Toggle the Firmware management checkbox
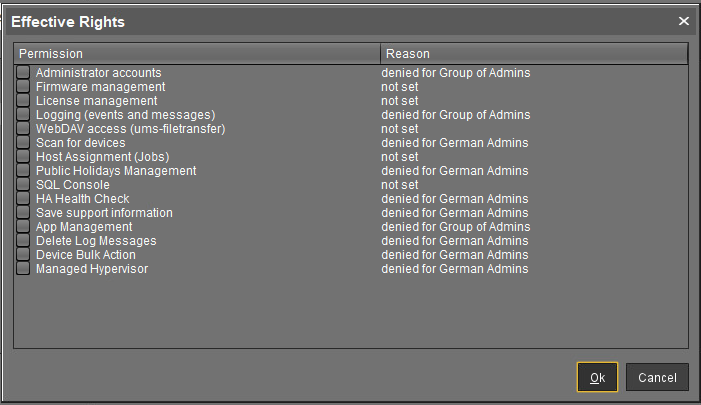 23,87
